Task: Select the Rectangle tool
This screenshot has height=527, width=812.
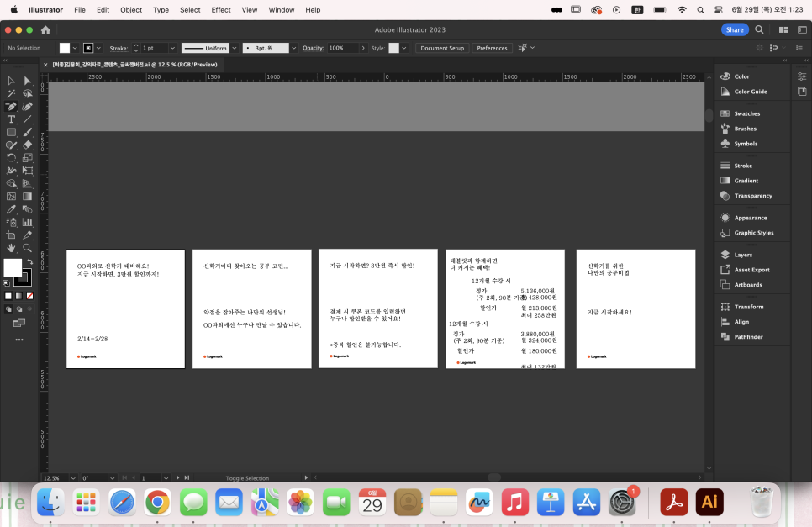Action: [11, 133]
